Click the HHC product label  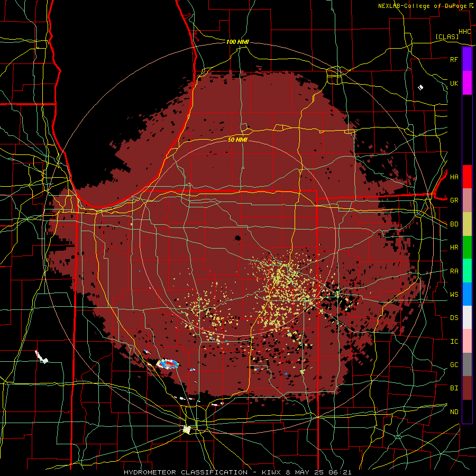(x=464, y=32)
